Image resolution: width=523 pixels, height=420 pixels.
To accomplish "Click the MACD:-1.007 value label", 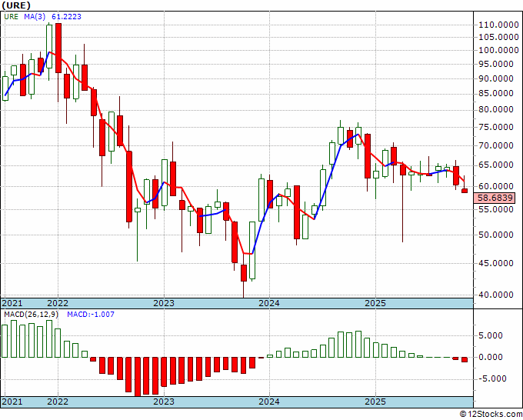I will (x=91, y=315).
